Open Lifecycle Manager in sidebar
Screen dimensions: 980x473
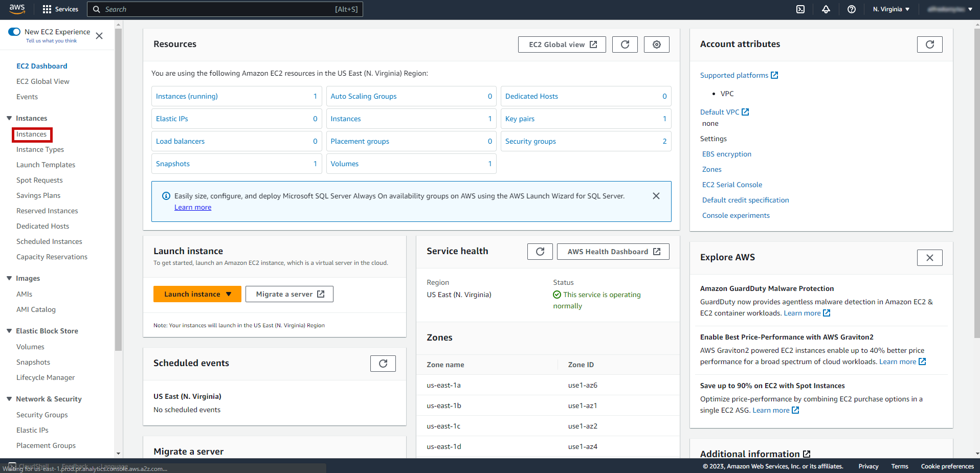(x=46, y=377)
